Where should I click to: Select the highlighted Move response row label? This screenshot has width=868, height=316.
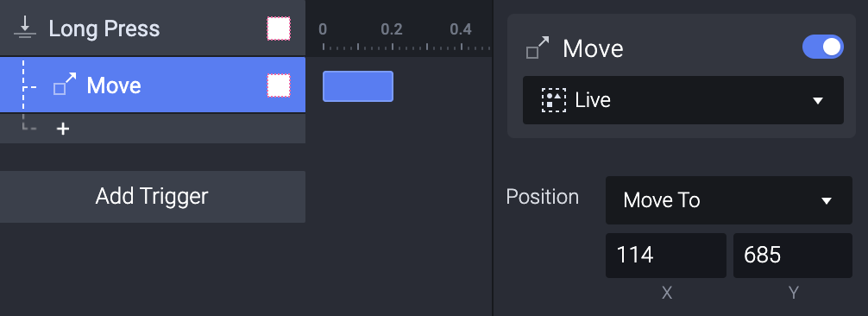point(114,85)
